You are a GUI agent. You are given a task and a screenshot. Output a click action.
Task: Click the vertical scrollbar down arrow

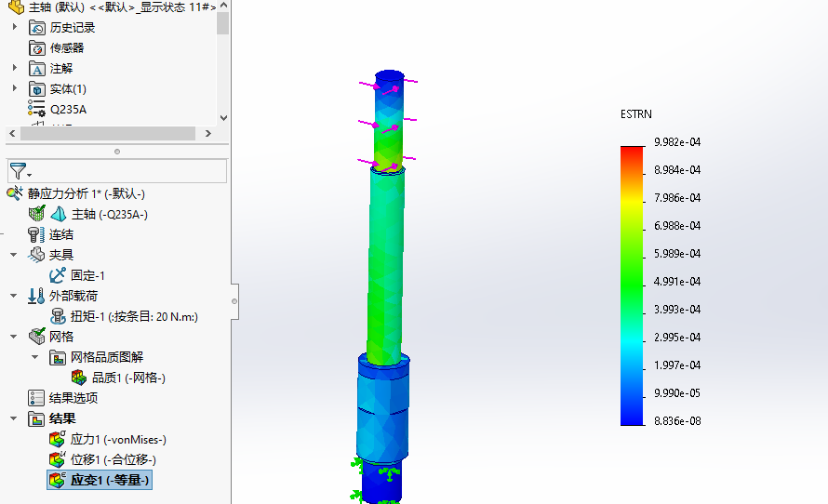(223, 118)
